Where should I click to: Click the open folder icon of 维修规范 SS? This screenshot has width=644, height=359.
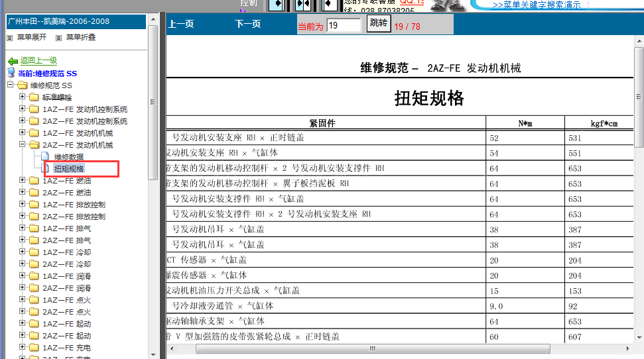pyautogui.click(x=22, y=85)
